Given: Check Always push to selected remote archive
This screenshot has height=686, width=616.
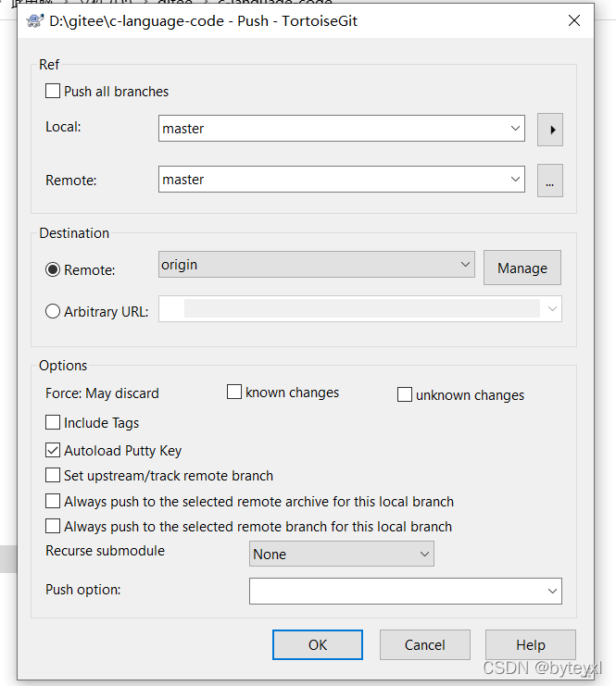Looking at the screenshot, I should (x=53, y=501).
